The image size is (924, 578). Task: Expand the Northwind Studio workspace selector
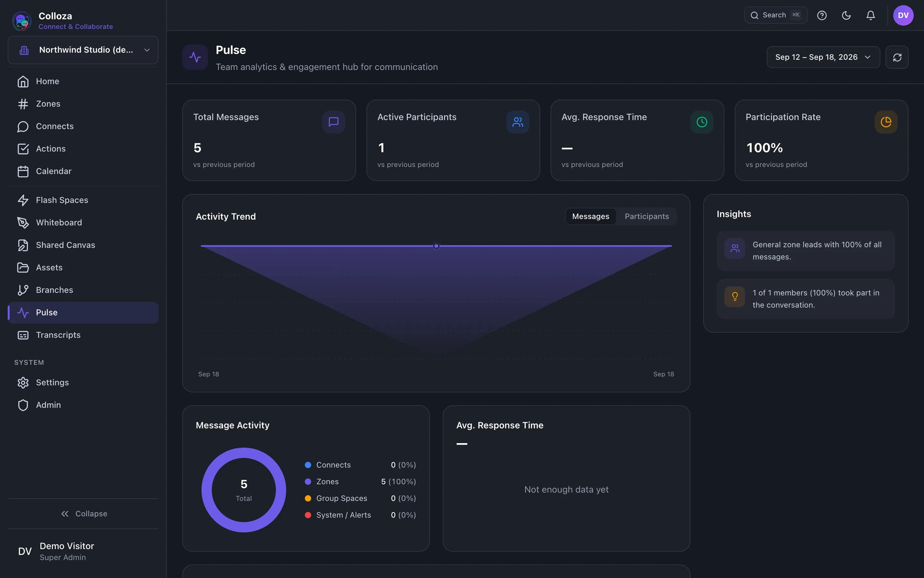click(x=83, y=50)
